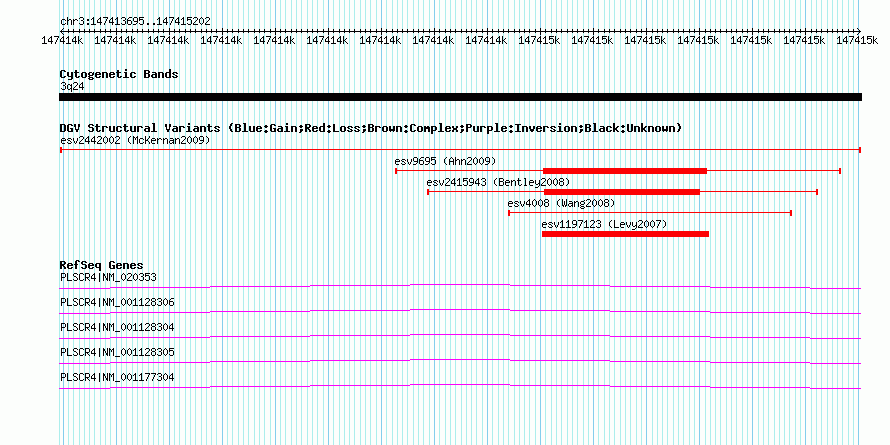Image resolution: width=890 pixels, height=445 pixels.
Task: Click the PLSCR4|NM_001128305 transcript label
Action: click(117, 352)
